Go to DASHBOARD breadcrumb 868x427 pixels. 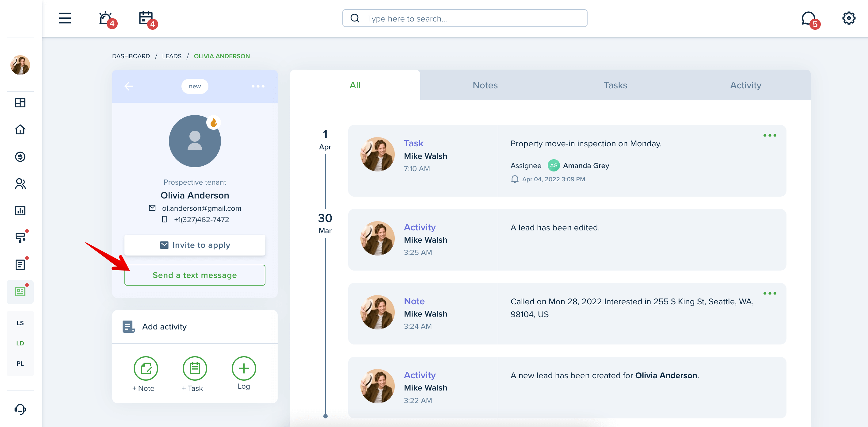pyautogui.click(x=131, y=56)
